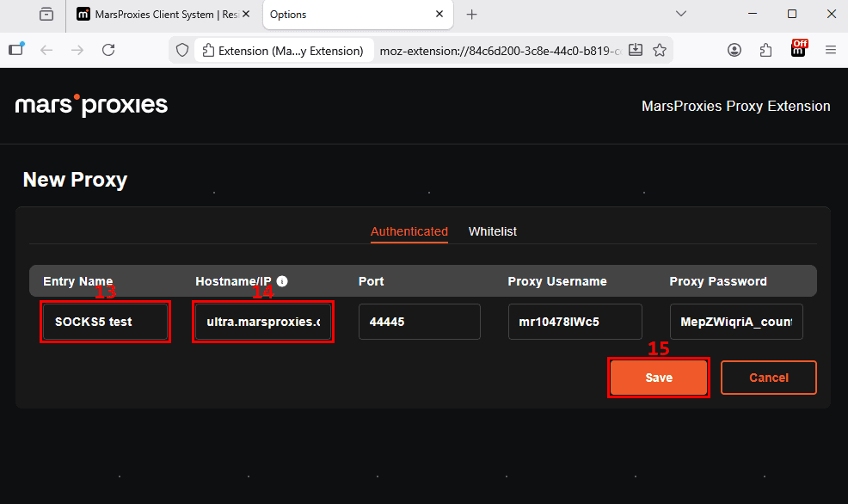
Task: Click the Port column label
Action: [x=371, y=281]
